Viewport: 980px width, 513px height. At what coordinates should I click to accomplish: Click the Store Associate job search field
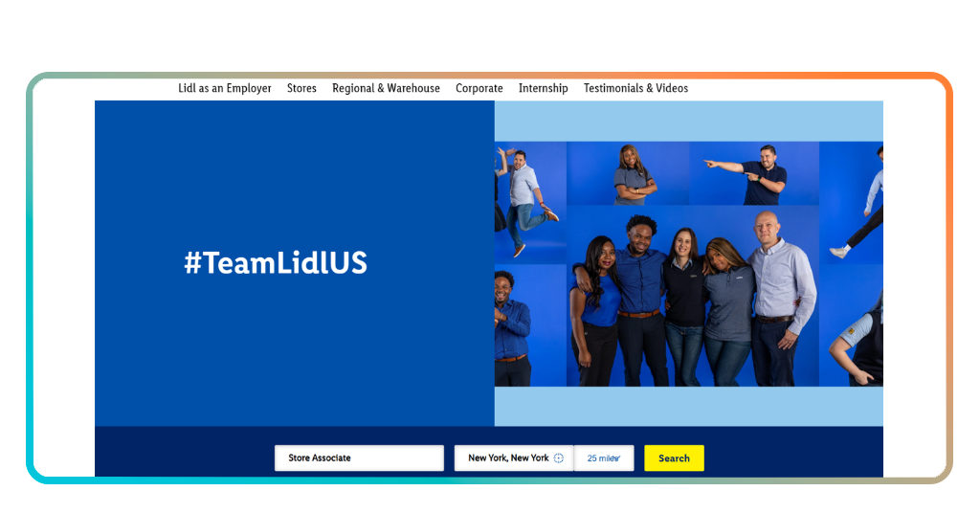pyautogui.click(x=360, y=458)
